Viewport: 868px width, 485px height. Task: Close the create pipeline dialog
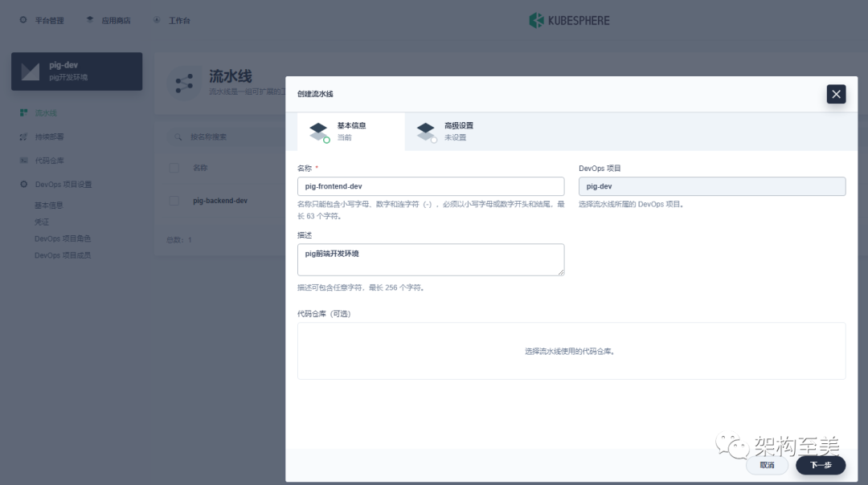(836, 94)
